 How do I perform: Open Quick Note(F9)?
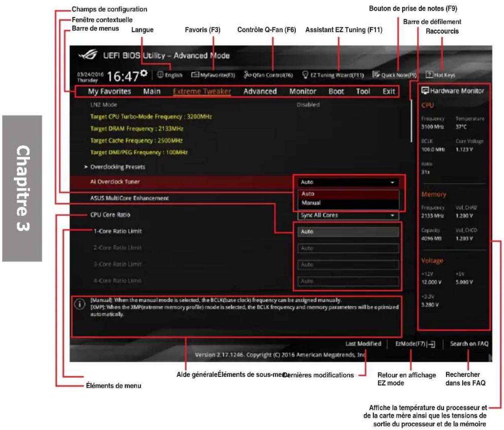395,75
